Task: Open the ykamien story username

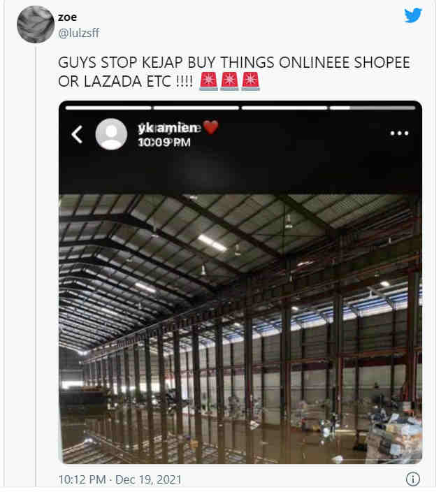Action: (169, 128)
